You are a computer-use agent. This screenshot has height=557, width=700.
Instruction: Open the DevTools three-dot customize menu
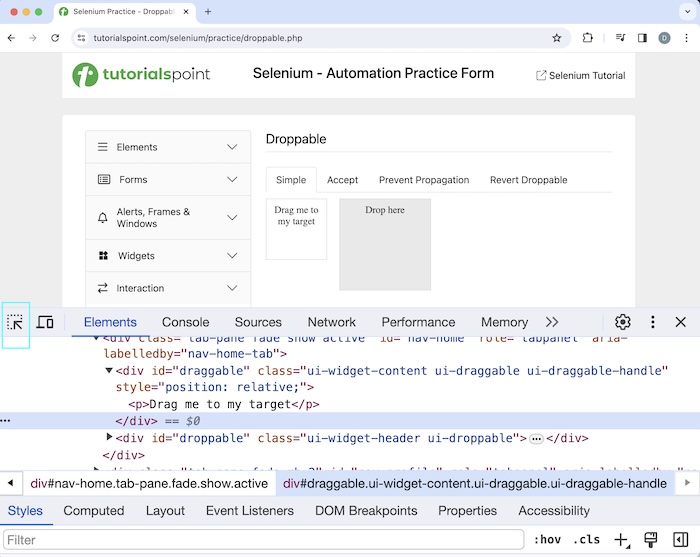coord(653,322)
